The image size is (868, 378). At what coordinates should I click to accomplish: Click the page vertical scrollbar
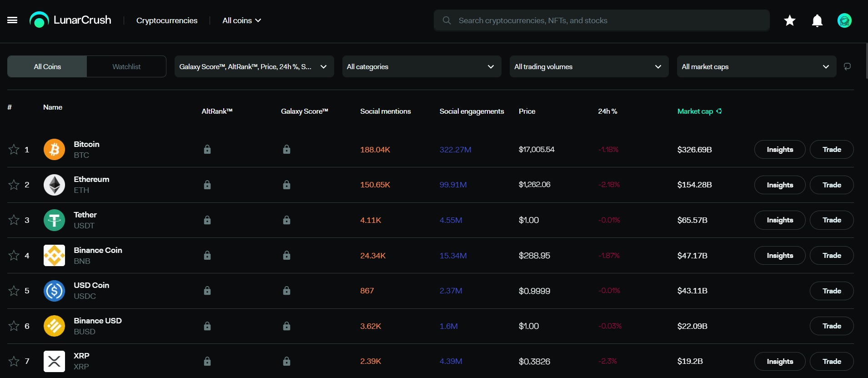coord(866,62)
